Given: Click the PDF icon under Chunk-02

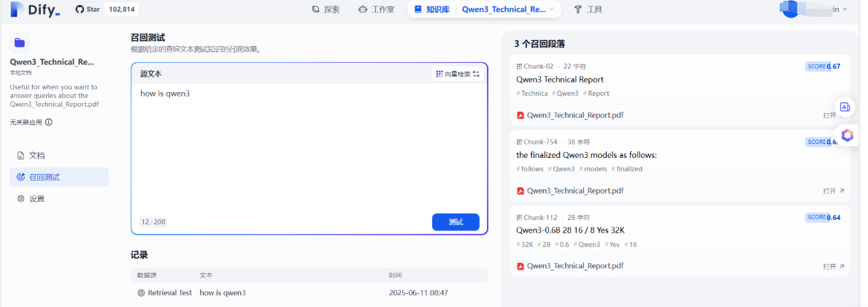Looking at the screenshot, I should [x=521, y=115].
